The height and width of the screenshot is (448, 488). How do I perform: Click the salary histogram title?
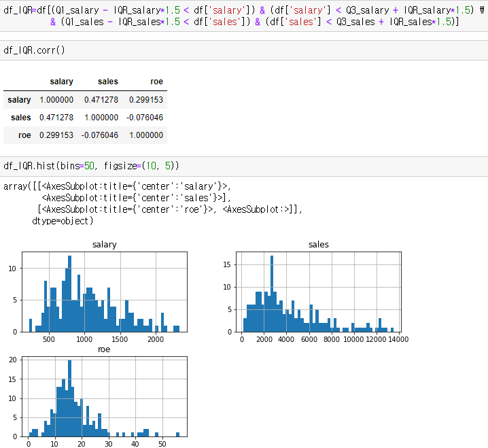(x=105, y=244)
